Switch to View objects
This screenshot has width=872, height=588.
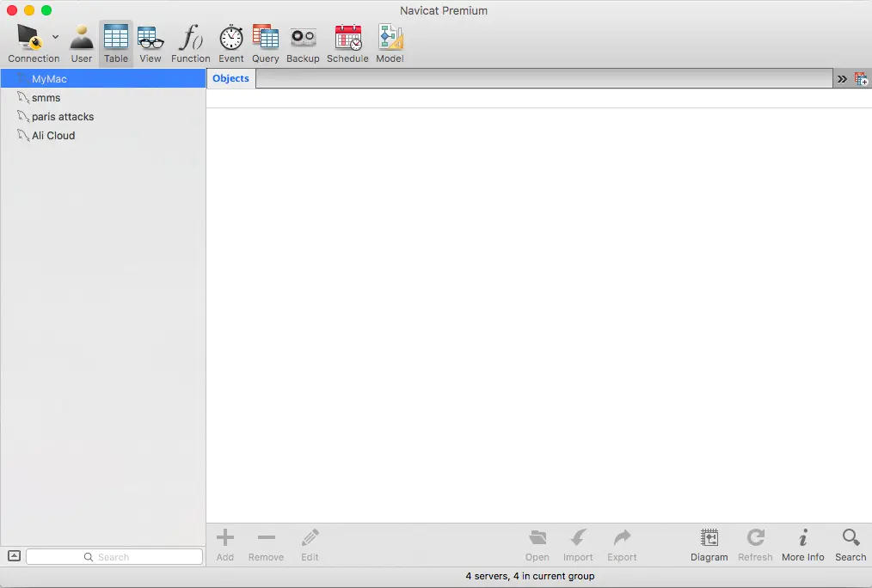point(150,43)
